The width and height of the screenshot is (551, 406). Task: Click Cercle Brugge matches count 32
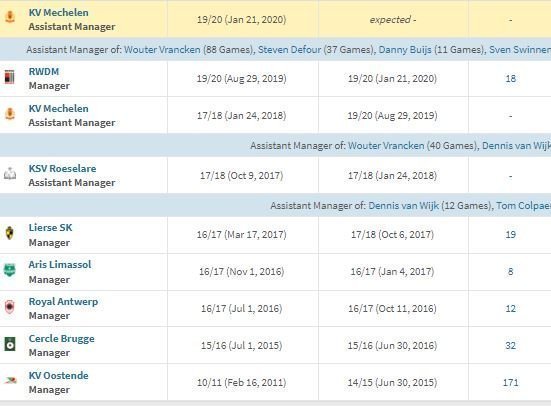pos(511,346)
